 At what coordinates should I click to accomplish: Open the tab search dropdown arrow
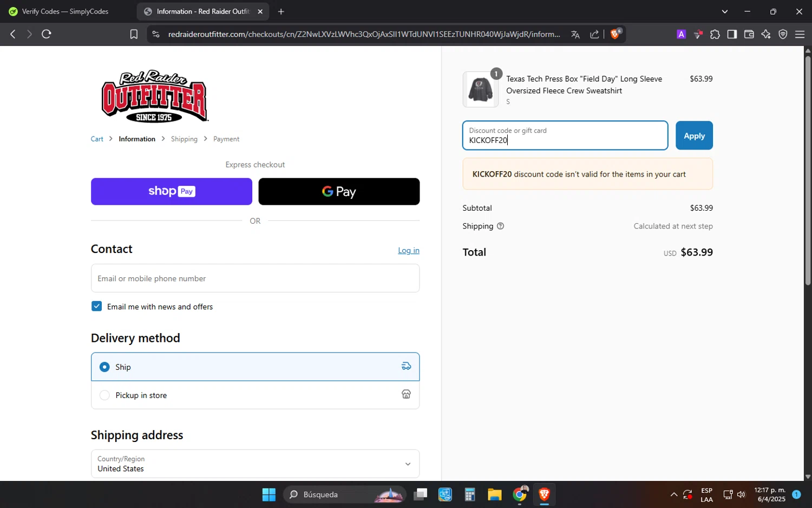[725, 11]
